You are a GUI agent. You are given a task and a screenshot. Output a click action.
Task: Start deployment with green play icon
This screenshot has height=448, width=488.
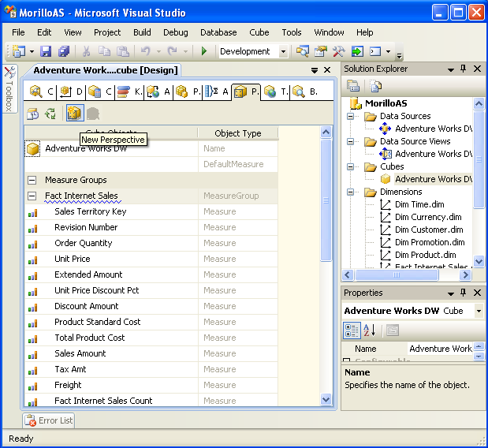tap(204, 51)
